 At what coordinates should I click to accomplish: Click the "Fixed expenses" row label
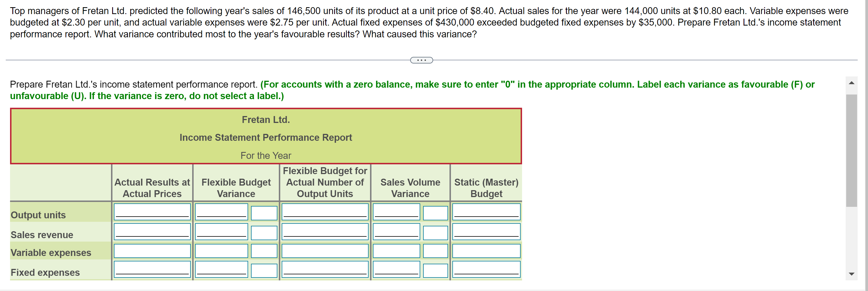click(x=45, y=272)
